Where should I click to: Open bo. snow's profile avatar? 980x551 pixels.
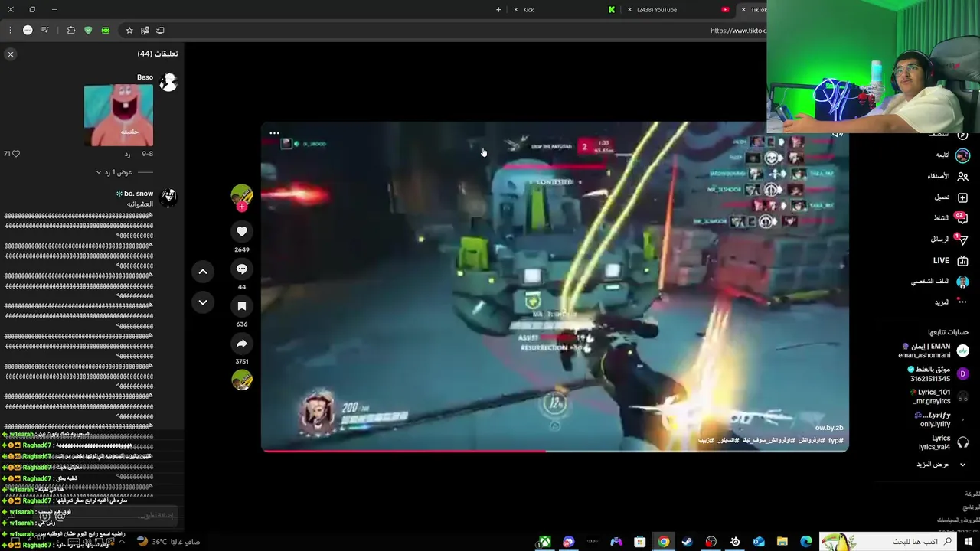pos(168,198)
